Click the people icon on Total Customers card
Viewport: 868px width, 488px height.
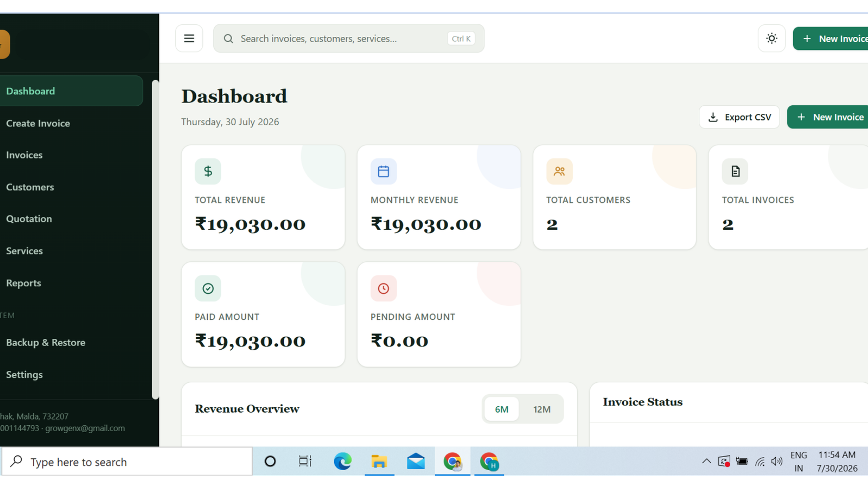559,171
